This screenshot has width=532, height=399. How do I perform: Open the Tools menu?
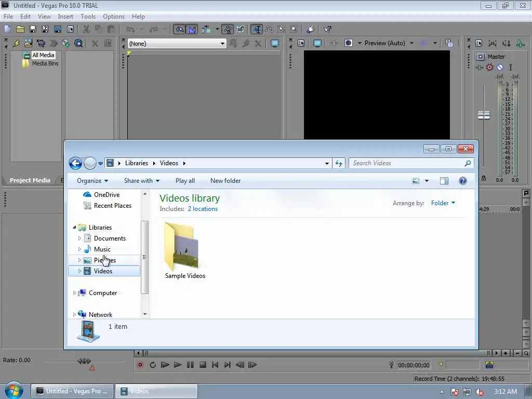coord(88,16)
